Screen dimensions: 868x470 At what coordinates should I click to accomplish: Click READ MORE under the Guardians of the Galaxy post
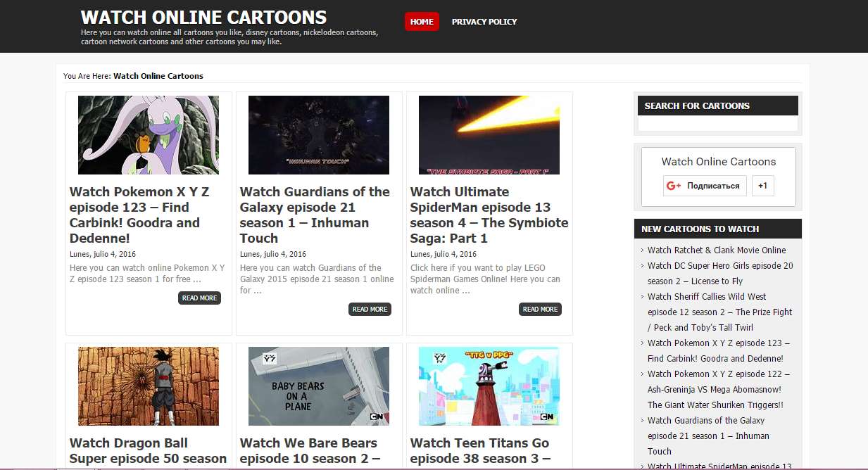[370, 310]
